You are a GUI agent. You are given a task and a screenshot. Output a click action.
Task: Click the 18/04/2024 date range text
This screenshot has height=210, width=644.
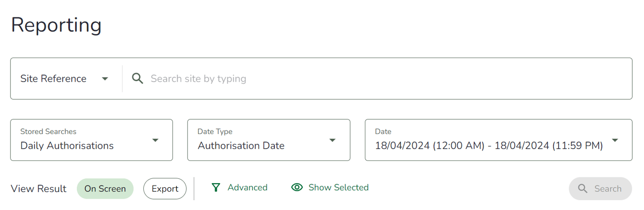coord(488,146)
